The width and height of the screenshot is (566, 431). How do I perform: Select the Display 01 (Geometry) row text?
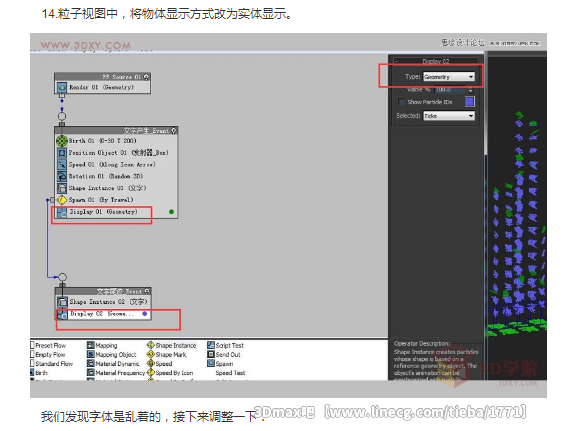[103, 212]
